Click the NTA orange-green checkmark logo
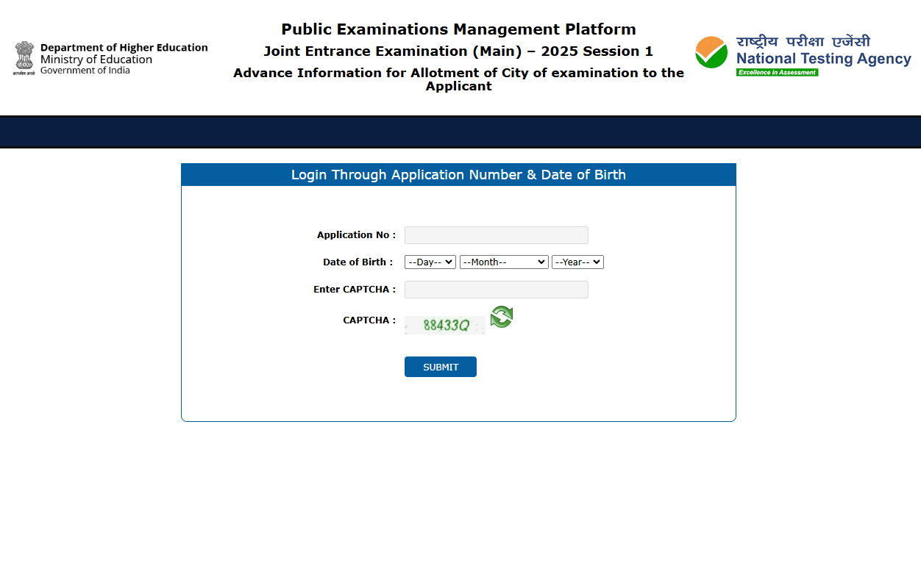This screenshot has height=588, width=921. click(x=711, y=53)
